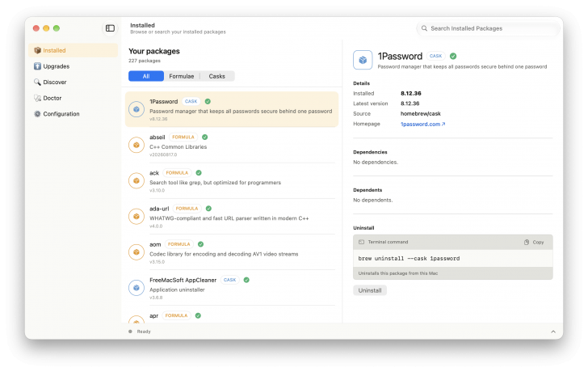Viewport: 588px width, 372px height.
Task: Click the brew uninstall --cask 1password command text
Action: point(409,258)
